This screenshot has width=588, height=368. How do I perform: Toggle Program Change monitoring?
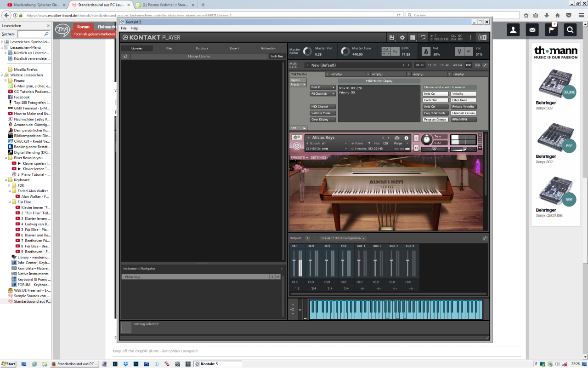(435, 120)
